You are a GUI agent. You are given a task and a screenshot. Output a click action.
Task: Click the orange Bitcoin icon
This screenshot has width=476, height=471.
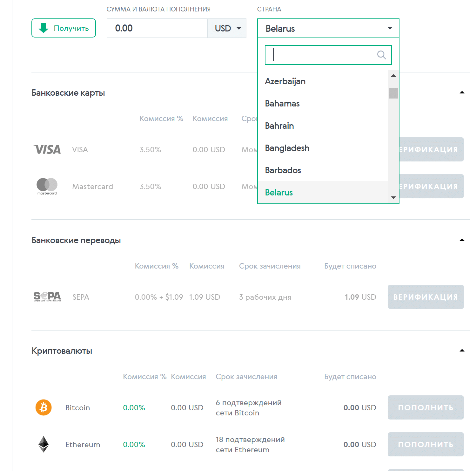point(44,407)
